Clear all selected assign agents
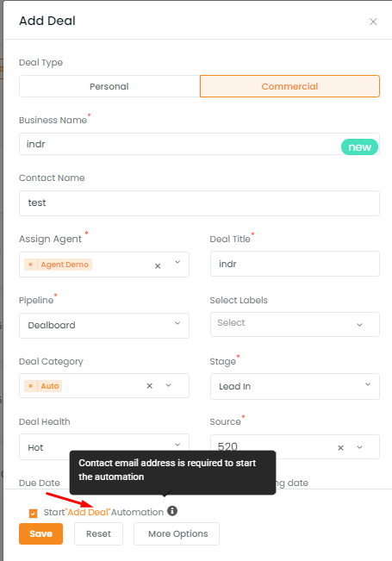Viewport: 392px width, 561px height. tap(158, 265)
